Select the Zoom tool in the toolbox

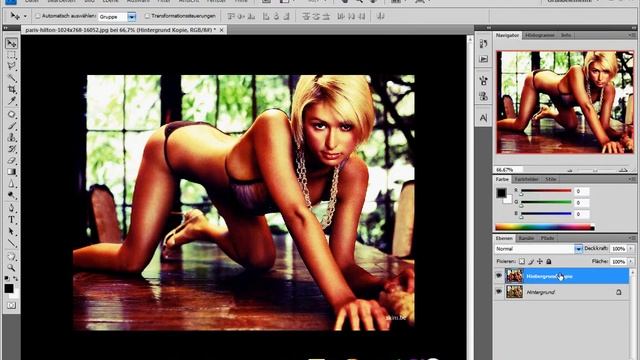(11, 268)
